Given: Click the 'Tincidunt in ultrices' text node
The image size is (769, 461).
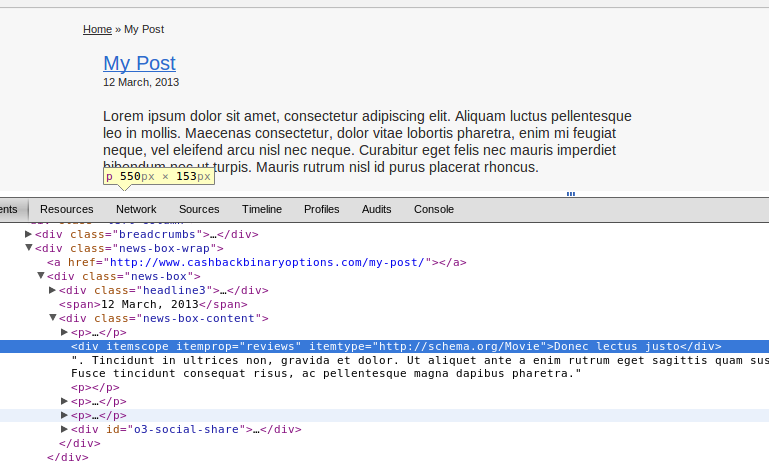Looking at the screenshot, I should point(420,360).
